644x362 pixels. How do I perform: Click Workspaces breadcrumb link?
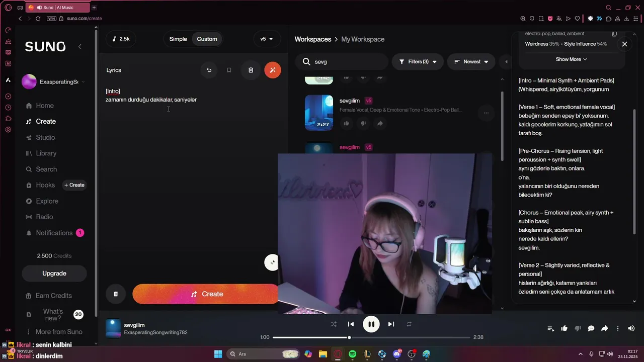[x=313, y=39]
